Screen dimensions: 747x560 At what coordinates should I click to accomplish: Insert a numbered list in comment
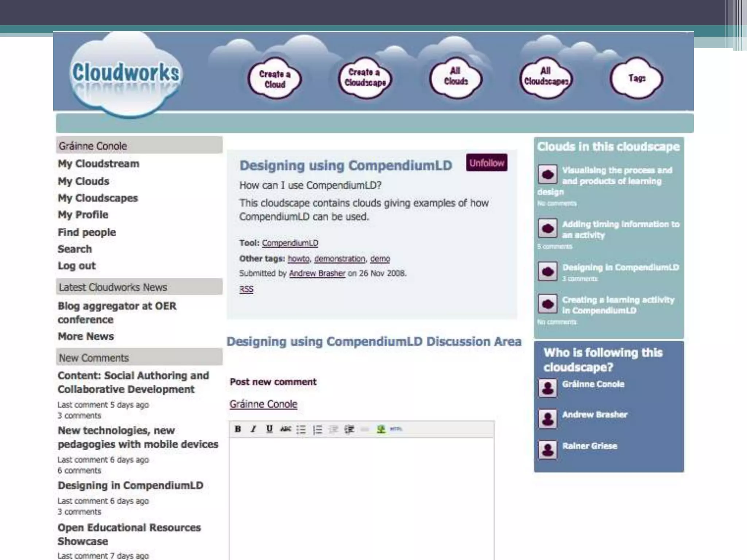click(x=317, y=429)
